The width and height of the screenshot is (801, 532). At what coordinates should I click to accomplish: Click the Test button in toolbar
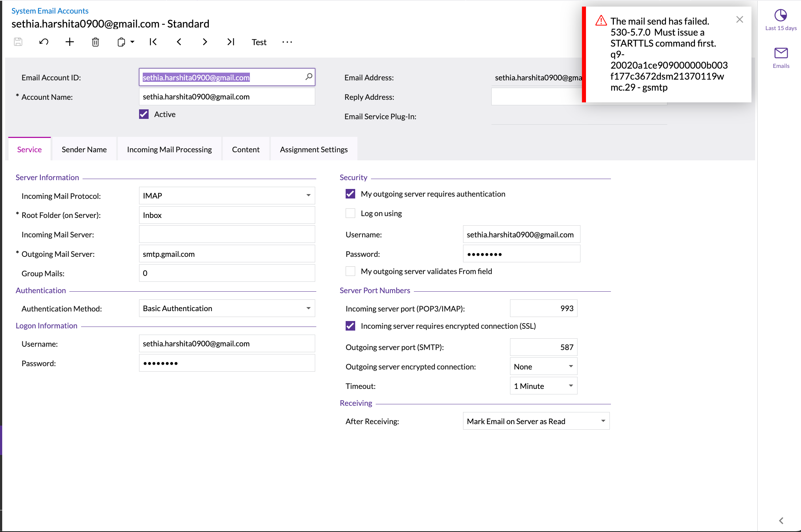(259, 42)
